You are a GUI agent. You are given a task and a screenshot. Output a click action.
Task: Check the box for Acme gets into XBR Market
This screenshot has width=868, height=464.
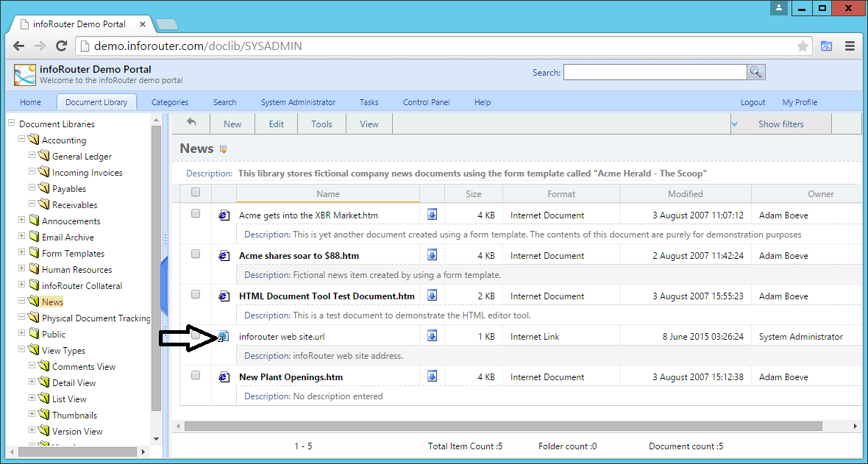point(196,213)
